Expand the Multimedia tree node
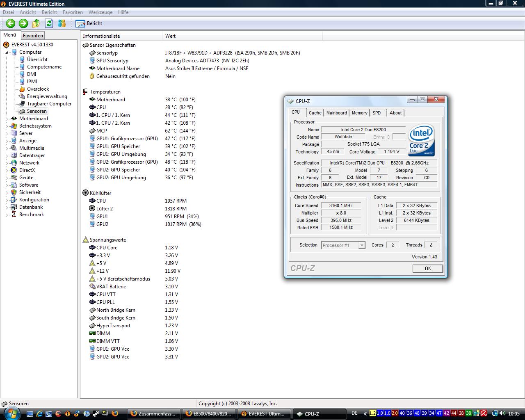The image size is (525, 420). point(7,148)
